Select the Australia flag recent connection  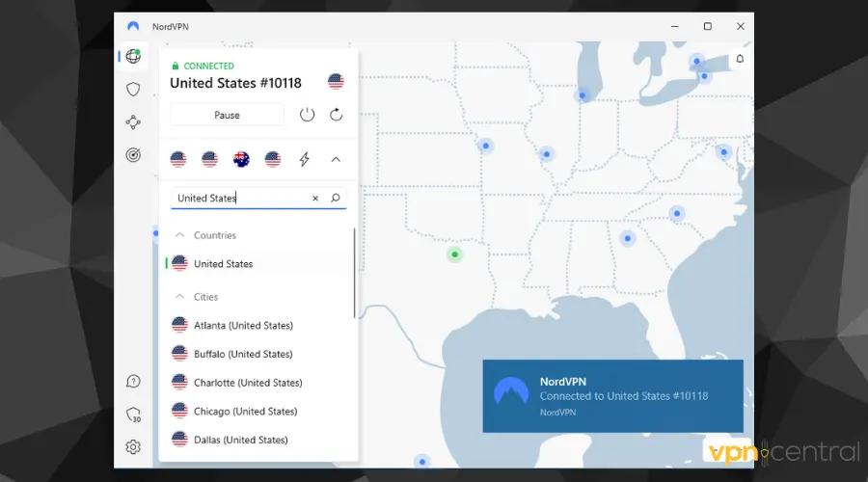pos(241,159)
